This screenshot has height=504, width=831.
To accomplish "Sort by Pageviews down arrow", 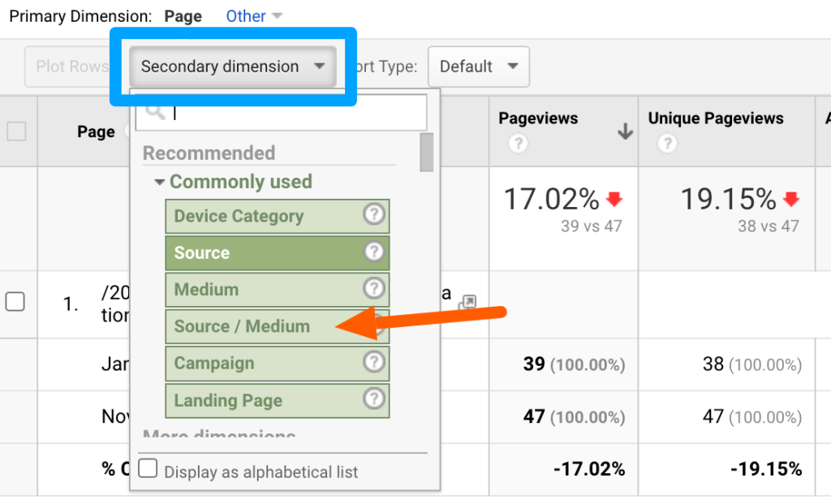I will [x=626, y=131].
